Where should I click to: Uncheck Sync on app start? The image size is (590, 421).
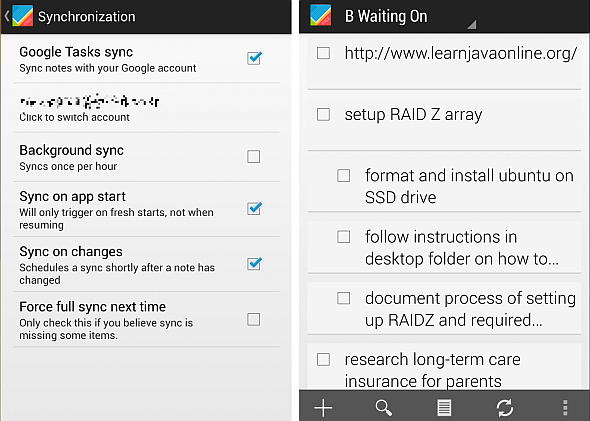click(254, 208)
